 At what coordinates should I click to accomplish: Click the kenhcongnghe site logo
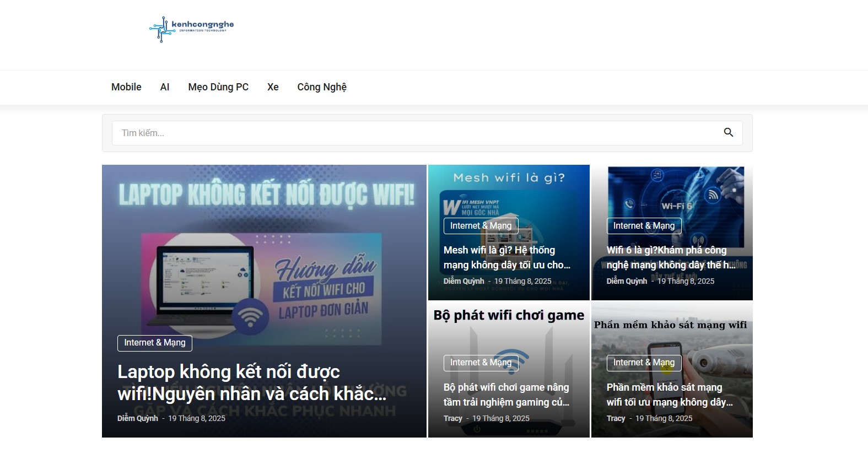tap(191, 29)
